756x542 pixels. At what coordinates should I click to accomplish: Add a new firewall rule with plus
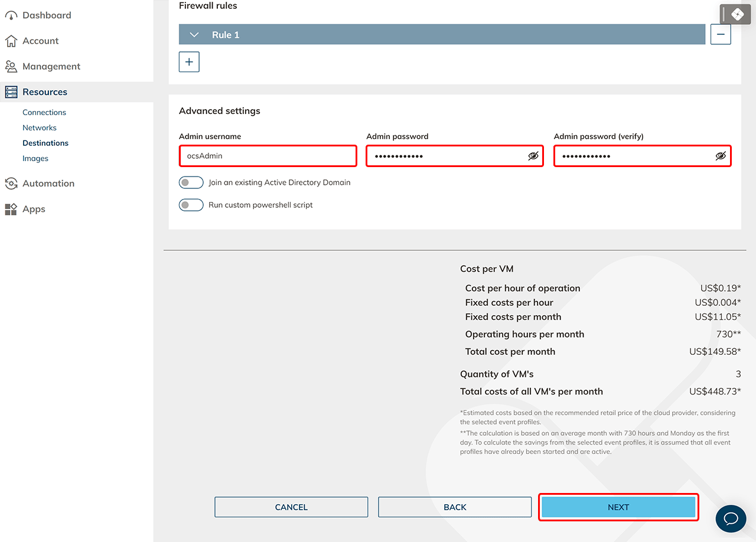tap(189, 62)
